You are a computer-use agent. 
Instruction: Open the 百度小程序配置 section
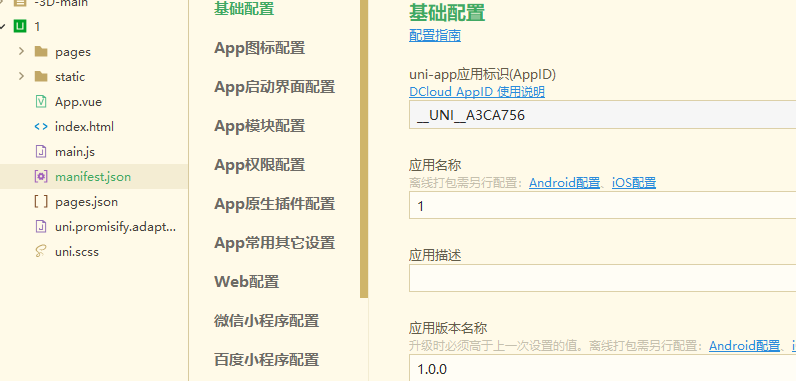pyautogui.click(x=267, y=360)
